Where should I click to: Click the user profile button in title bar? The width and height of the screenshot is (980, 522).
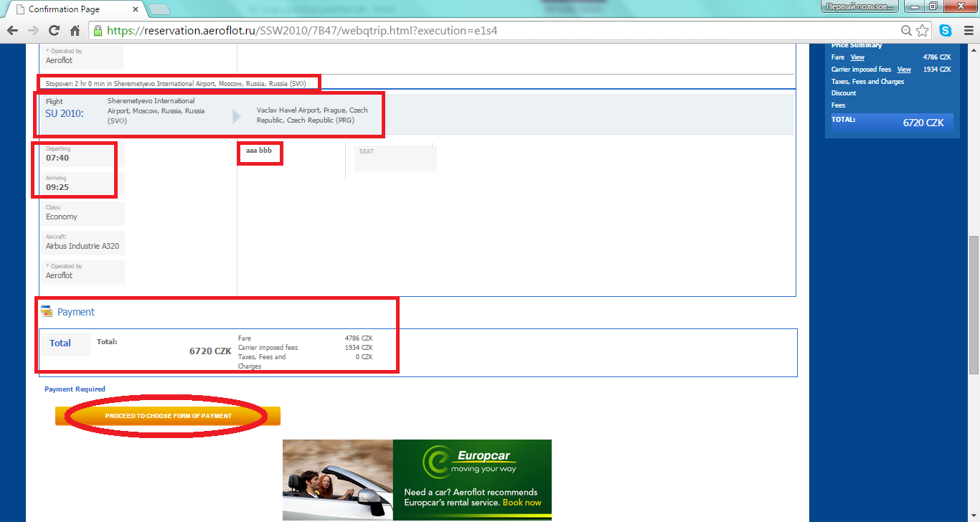(859, 6)
